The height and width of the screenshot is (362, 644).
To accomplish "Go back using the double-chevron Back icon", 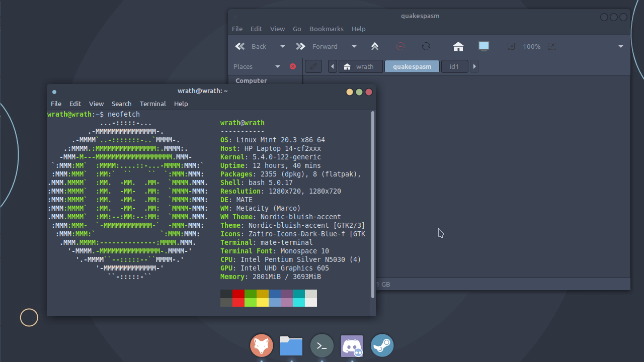I will coord(240,46).
